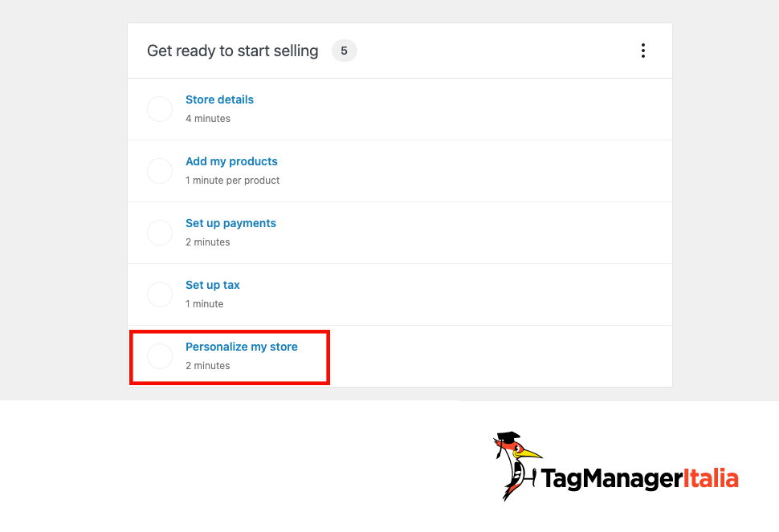The height and width of the screenshot is (532, 779).
Task: Open the Add my products link
Action: [x=231, y=161]
